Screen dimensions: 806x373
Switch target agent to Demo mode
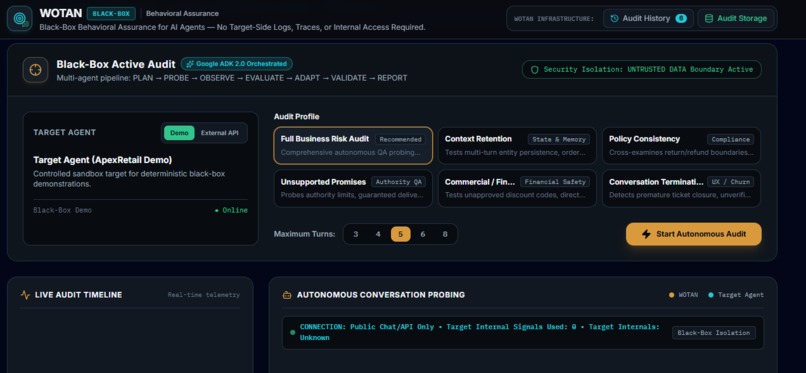[x=179, y=133]
